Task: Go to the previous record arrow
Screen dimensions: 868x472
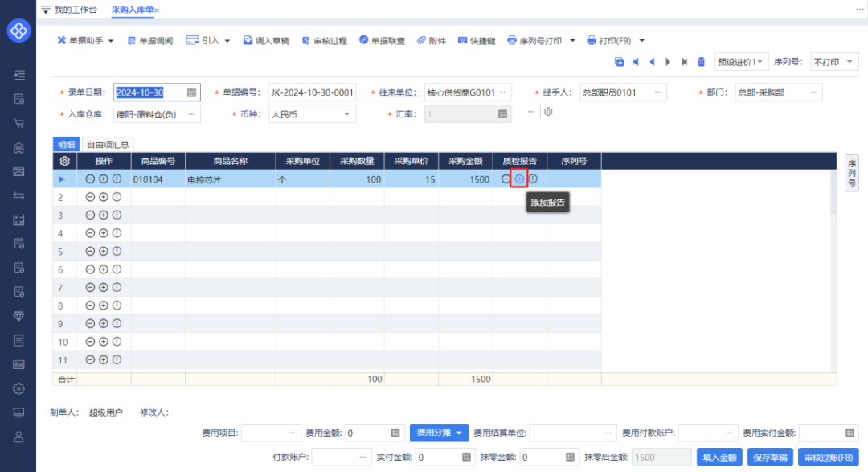Action: click(x=652, y=61)
